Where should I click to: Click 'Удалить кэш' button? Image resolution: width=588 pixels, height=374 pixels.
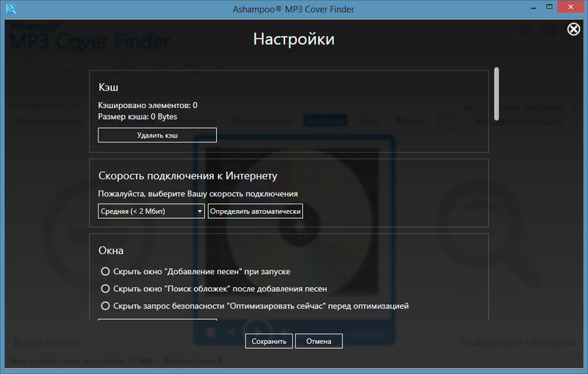coord(157,135)
